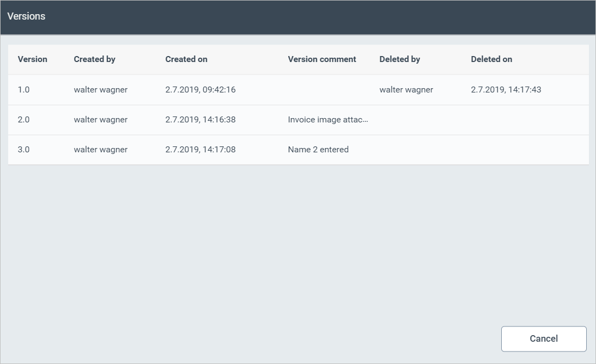This screenshot has width=596, height=364.
Task: Select version 1.0 row
Action: click(x=24, y=90)
